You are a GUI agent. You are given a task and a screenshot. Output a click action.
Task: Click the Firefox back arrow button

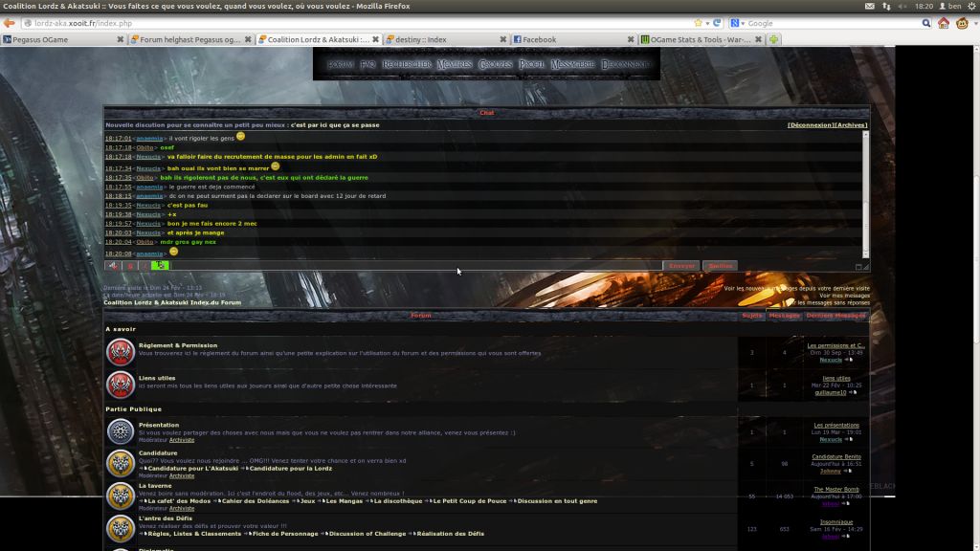pos(9,23)
